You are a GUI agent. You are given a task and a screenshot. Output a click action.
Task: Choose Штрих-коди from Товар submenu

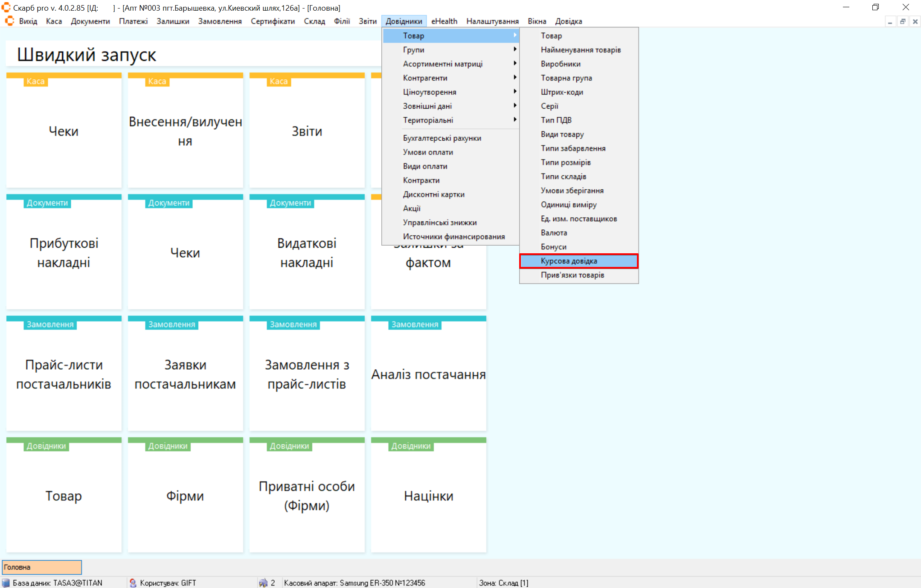tap(561, 92)
